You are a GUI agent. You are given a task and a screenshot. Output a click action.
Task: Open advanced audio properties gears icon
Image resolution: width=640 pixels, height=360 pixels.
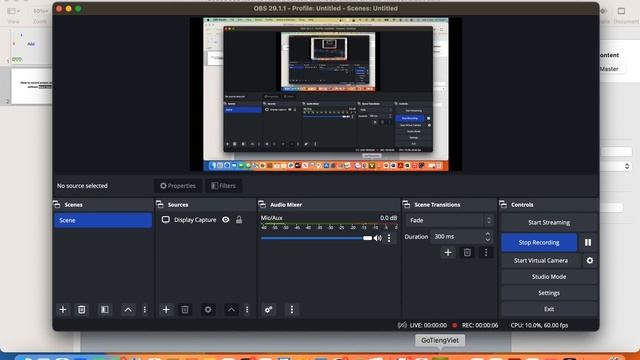pyautogui.click(x=269, y=310)
